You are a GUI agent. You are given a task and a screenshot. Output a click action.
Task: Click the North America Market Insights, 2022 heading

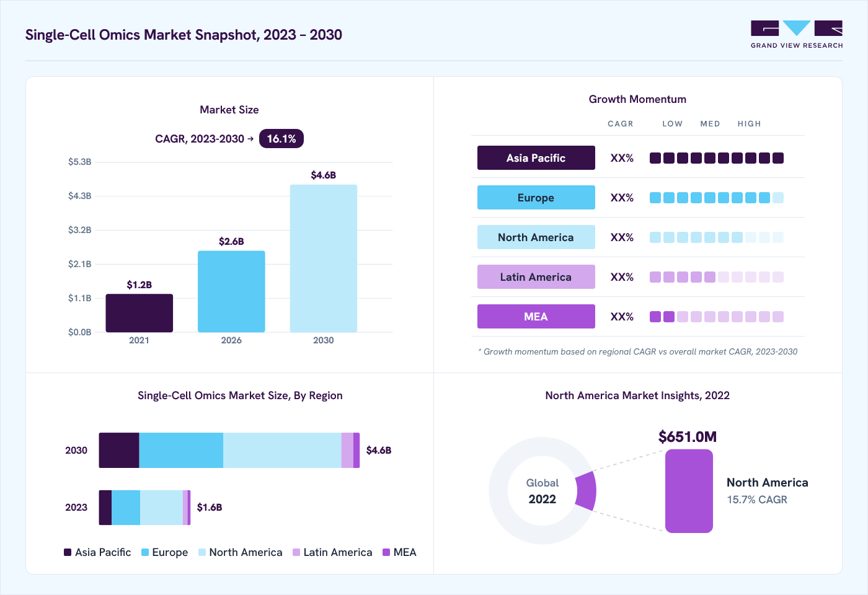[x=637, y=395]
